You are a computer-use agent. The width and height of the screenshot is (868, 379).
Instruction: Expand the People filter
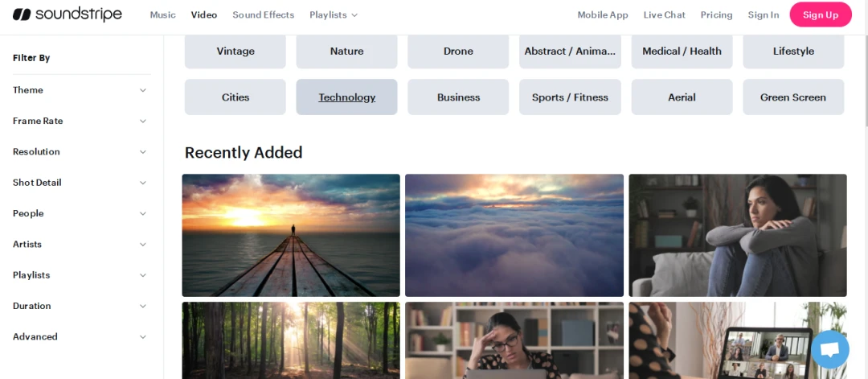click(80, 213)
